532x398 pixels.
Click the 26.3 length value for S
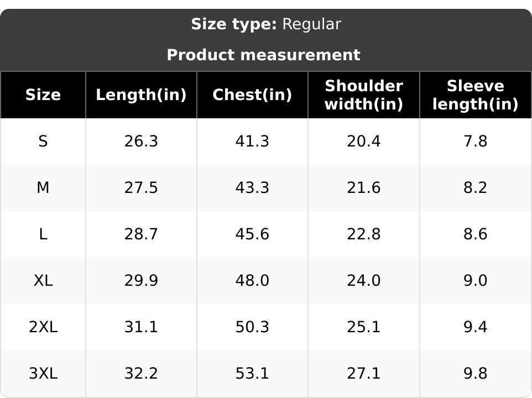coord(141,141)
